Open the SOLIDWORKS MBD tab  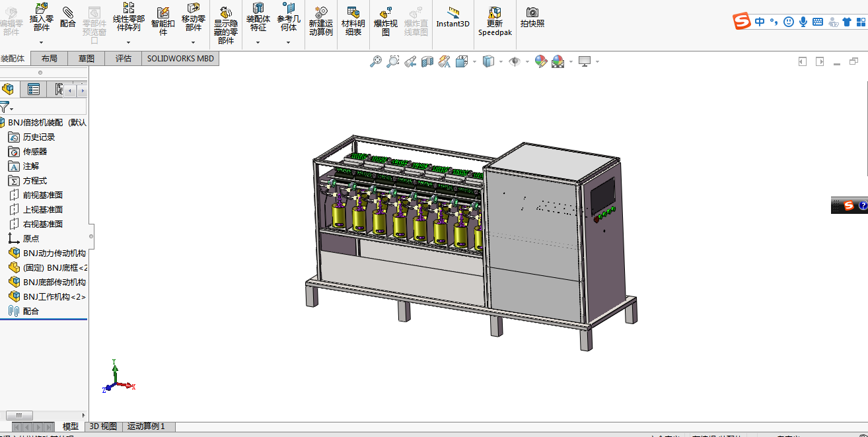180,59
